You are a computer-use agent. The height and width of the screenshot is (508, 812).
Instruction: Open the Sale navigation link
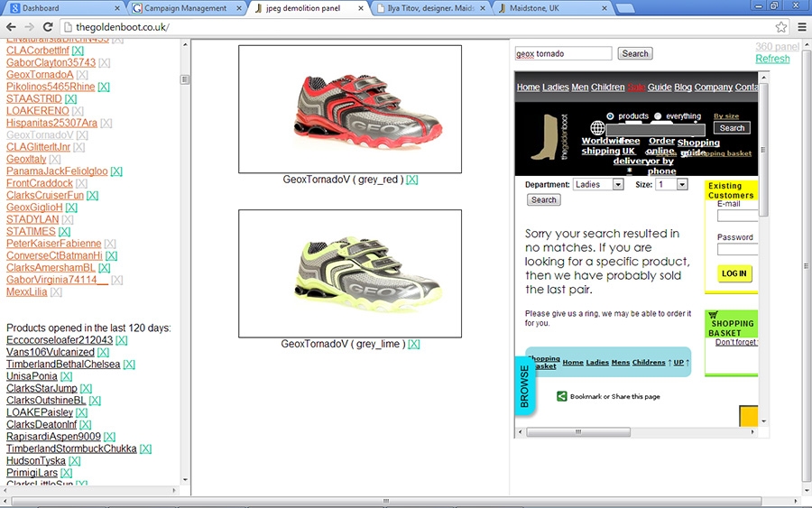tap(636, 87)
